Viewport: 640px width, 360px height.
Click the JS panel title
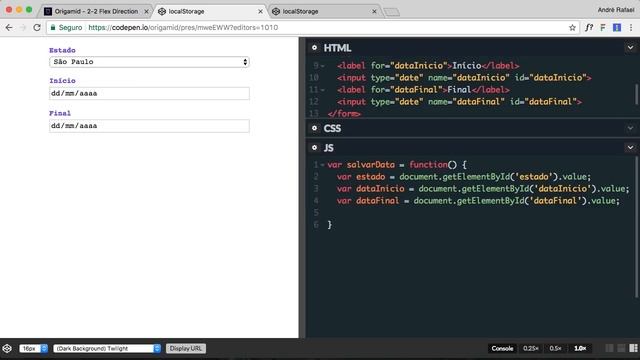(329, 148)
